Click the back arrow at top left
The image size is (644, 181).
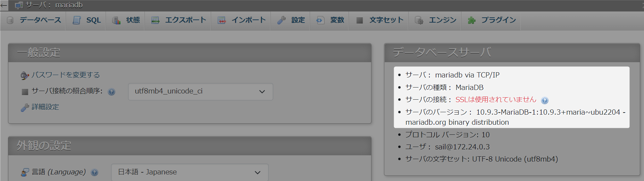[x=4, y=5]
